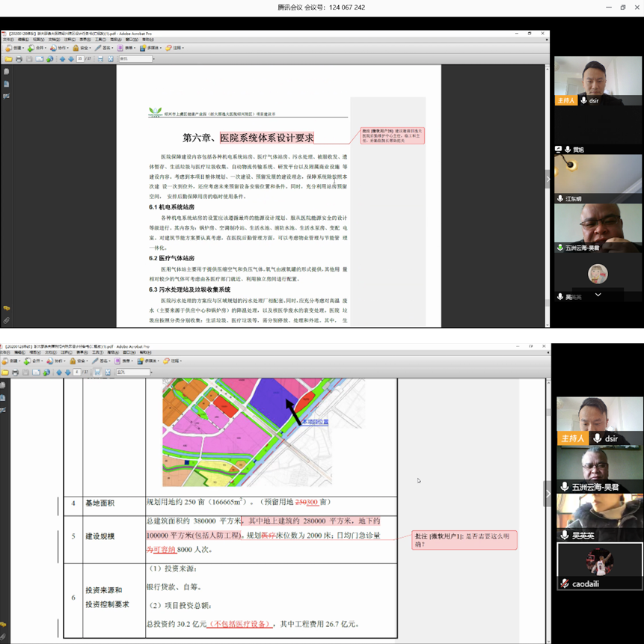Toggle caodaili's muted microphone icon

click(x=565, y=583)
